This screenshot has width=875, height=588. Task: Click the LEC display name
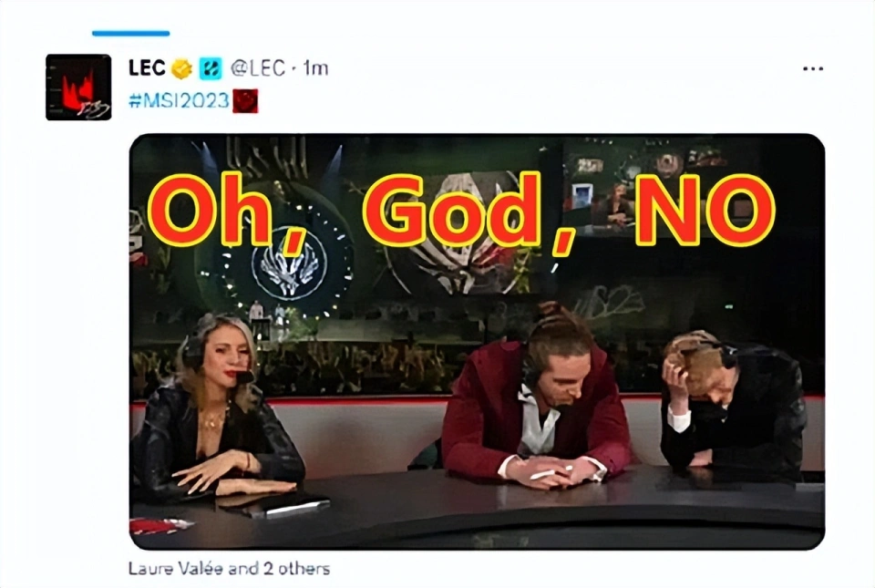147,68
